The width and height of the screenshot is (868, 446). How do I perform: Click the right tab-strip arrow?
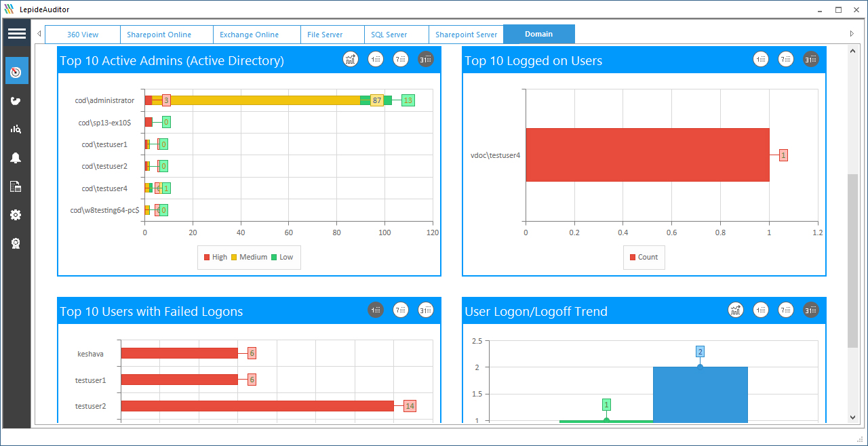tap(852, 33)
